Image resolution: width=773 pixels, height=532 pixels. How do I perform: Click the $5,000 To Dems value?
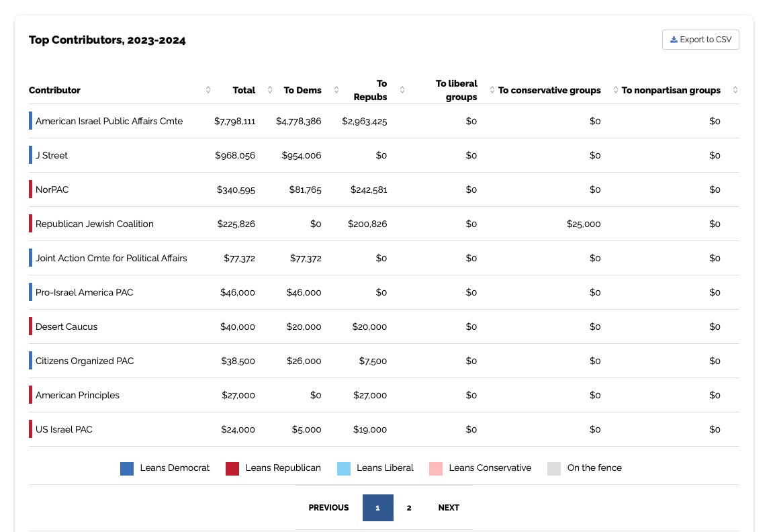[307, 429]
